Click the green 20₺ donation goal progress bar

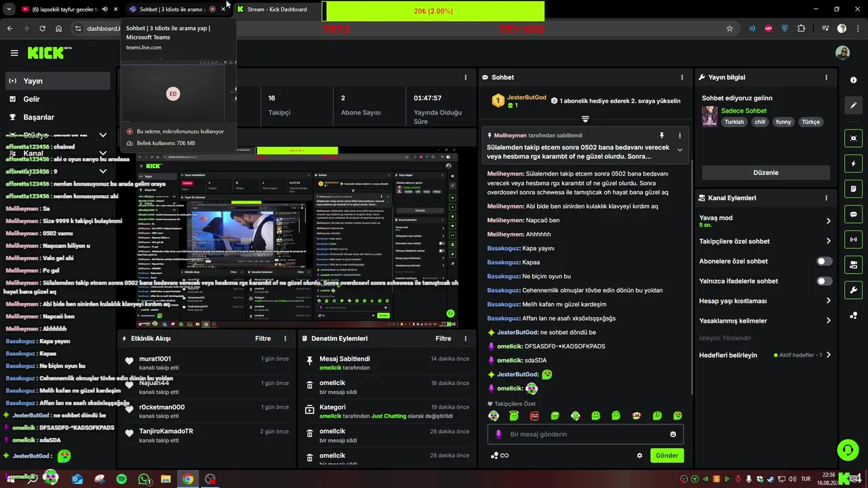(433, 12)
